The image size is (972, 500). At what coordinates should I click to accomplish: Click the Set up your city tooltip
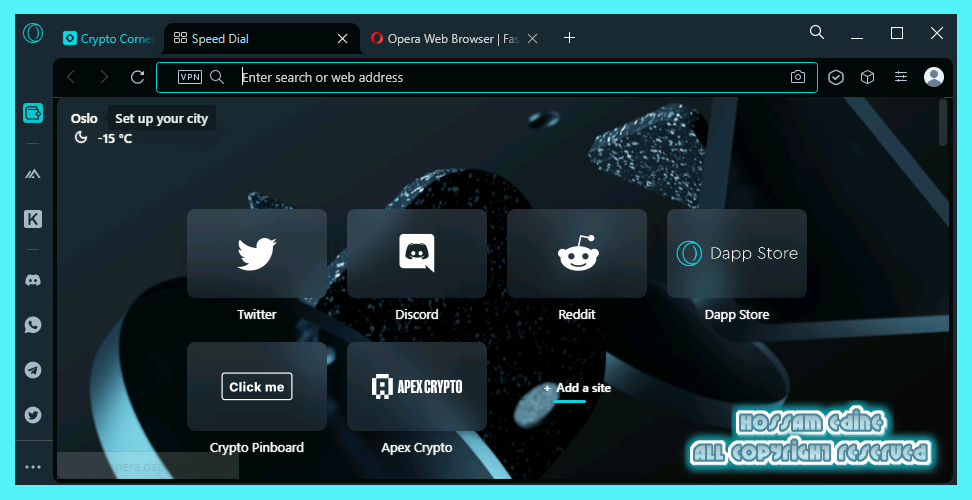(162, 118)
